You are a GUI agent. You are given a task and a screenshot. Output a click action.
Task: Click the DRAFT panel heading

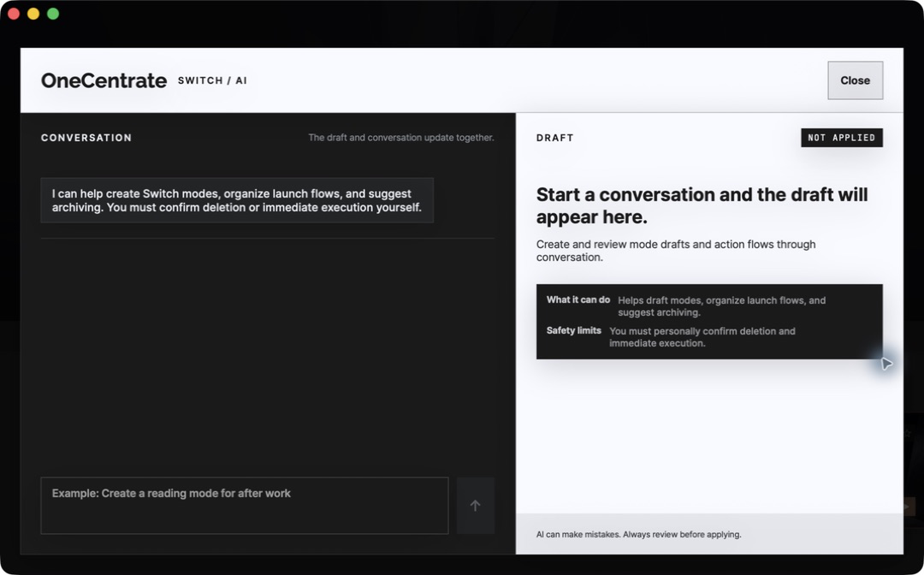(x=554, y=138)
